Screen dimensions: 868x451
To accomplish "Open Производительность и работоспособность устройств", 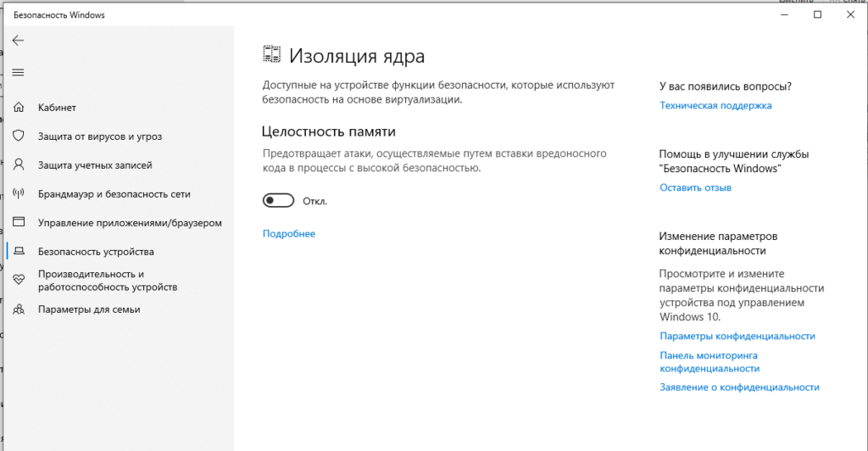I will pyautogui.click(x=108, y=281).
